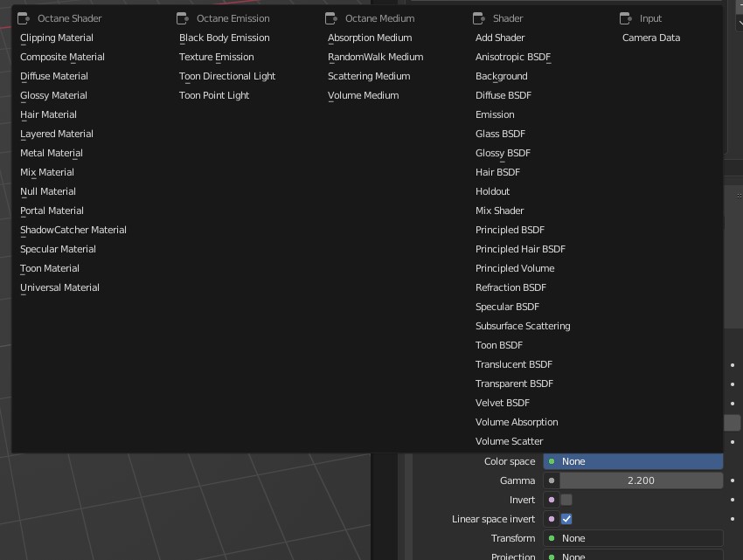Open the Transform None selector
Viewport: 743px width, 560px height.
pyautogui.click(x=633, y=538)
